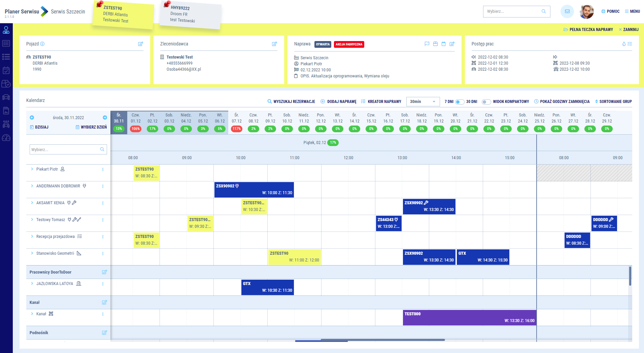This screenshot has width=644, height=353.
Task: Open the 30min interval dropdown
Action: point(423,102)
